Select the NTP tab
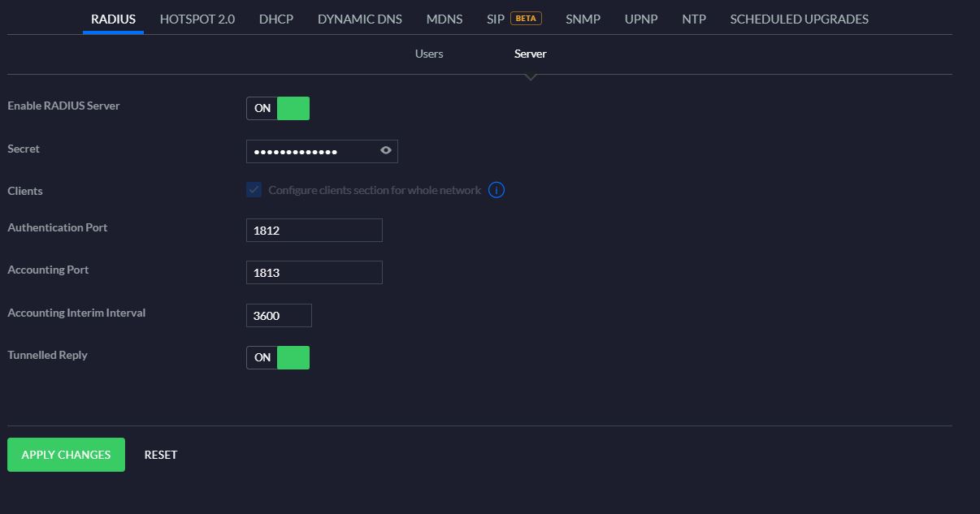Viewport: 980px width, 514px height. click(x=694, y=19)
